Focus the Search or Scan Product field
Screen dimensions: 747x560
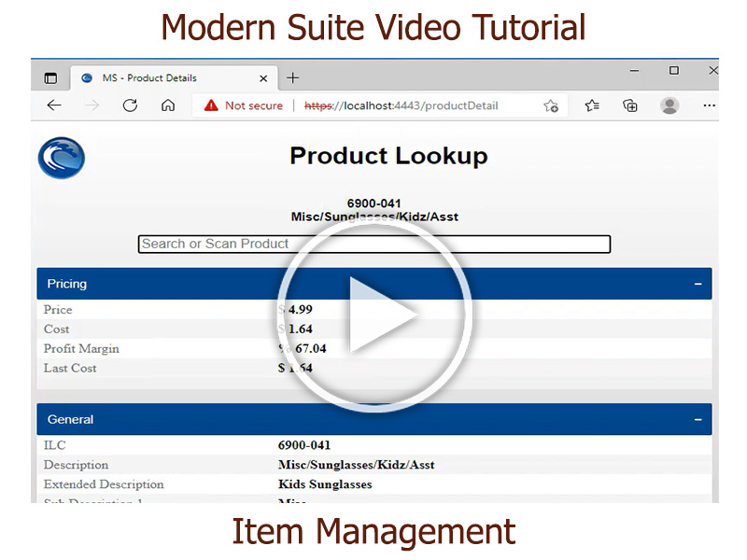click(x=374, y=244)
